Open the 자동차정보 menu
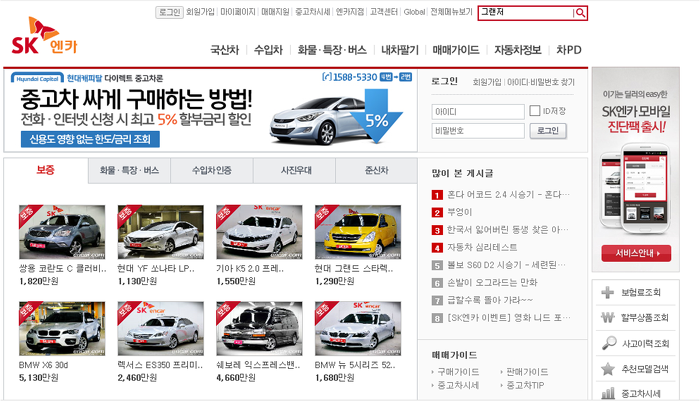This screenshot has height=401, width=700. tap(517, 50)
